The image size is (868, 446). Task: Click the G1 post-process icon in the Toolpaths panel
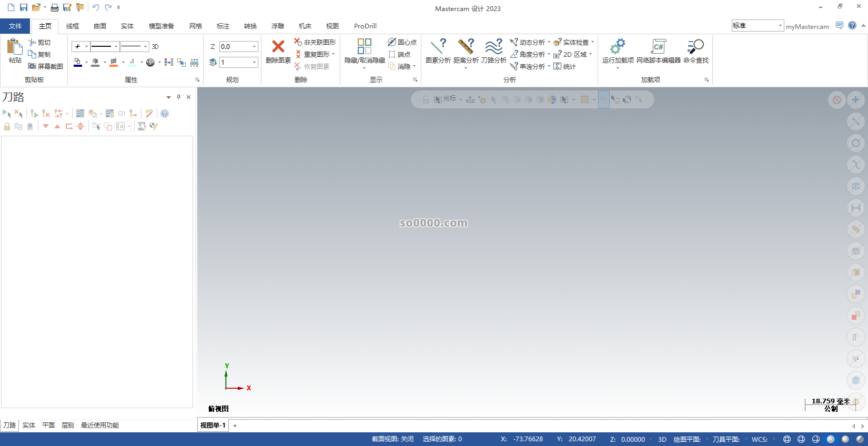(x=122, y=114)
